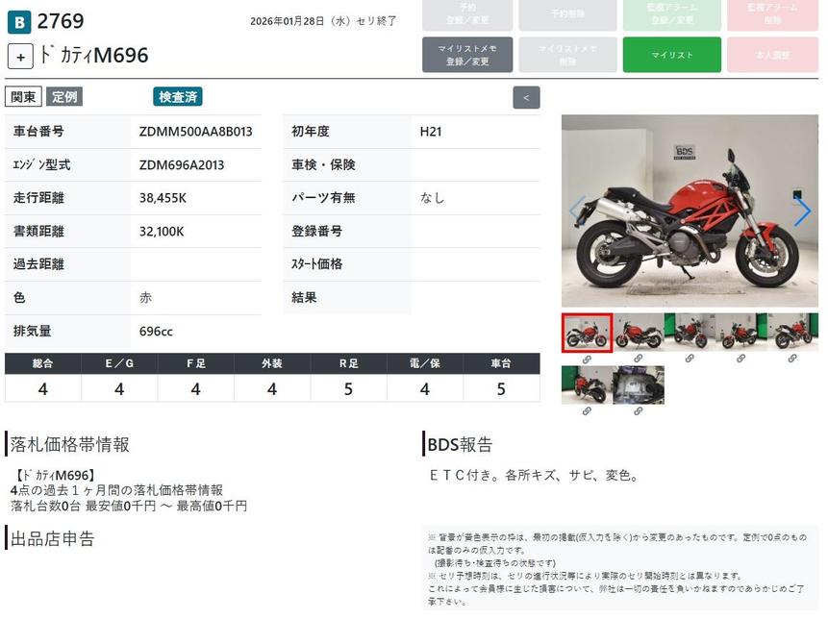Viewport: 828px width, 644px height.
Task: Open マイリストメモ 登録／変更
Action: pos(467,55)
